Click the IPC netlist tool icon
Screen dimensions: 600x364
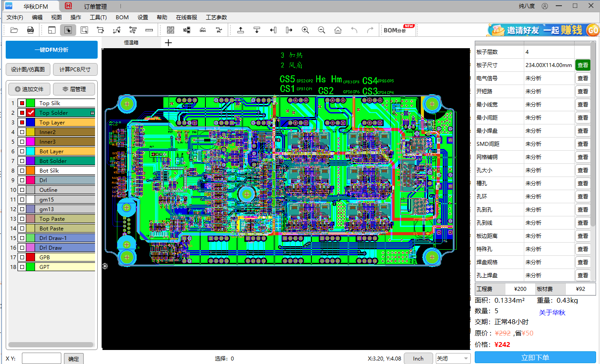tap(219, 30)
